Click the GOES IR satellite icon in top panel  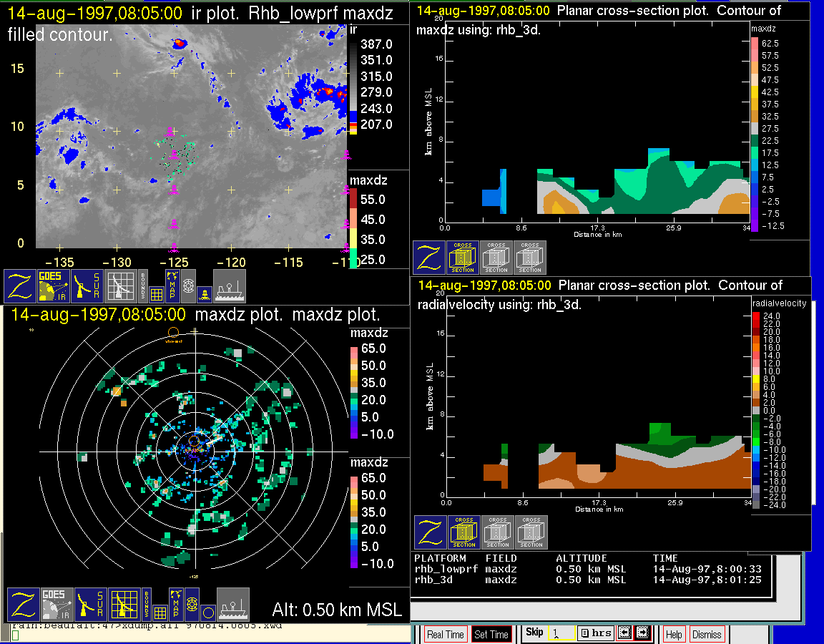pyautogui.click(x=53, y=286)
